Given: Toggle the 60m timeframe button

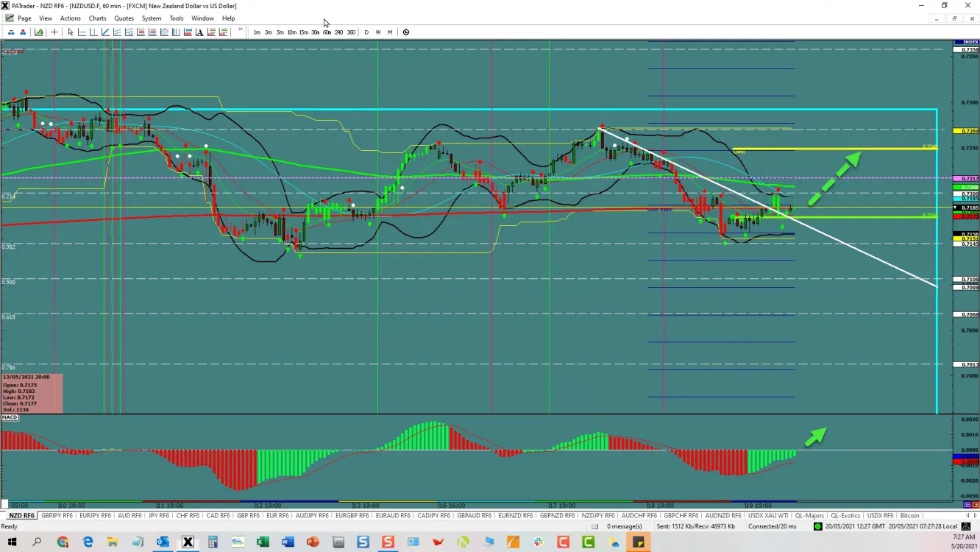Looking at the screenshot, I should point(327,32).
